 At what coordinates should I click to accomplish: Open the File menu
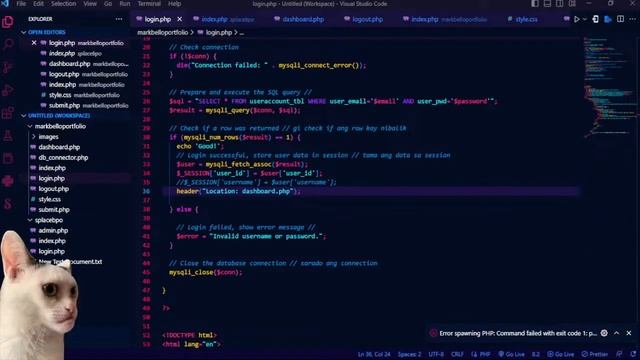21,4
